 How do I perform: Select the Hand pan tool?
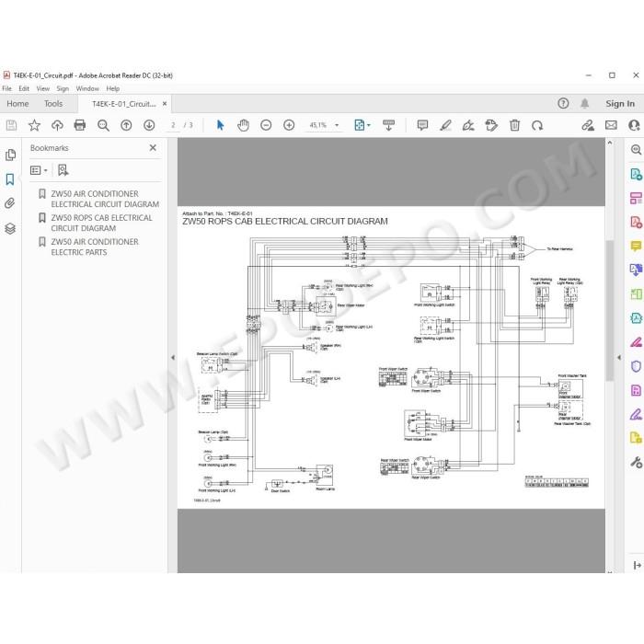coord(243,125)
